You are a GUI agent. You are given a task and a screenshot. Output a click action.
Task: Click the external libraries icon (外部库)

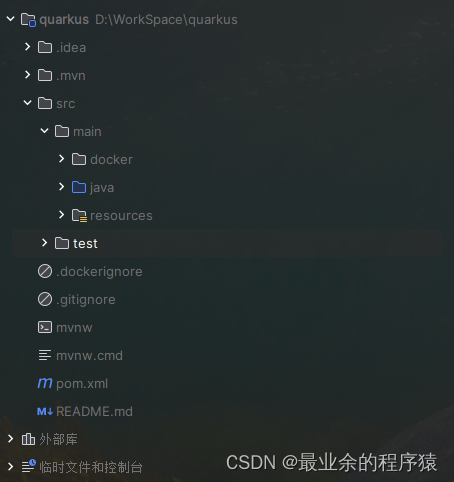(x=28, y=439)
